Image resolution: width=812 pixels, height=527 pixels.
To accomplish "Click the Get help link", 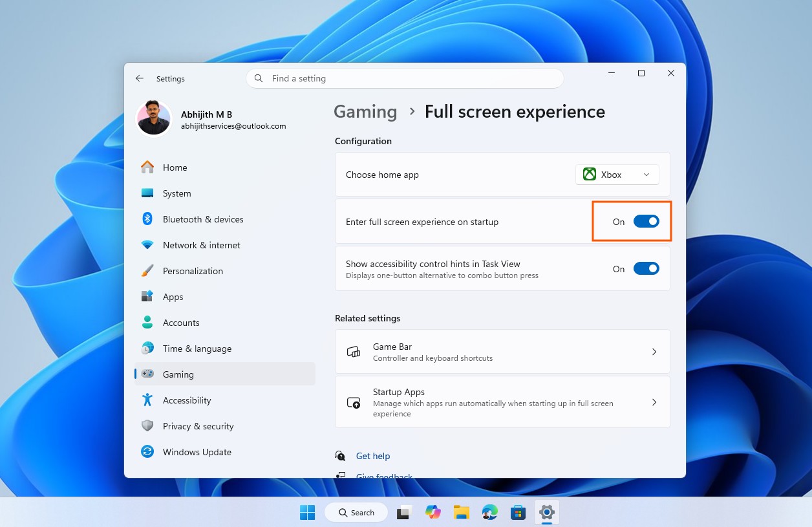I will 373,456.
